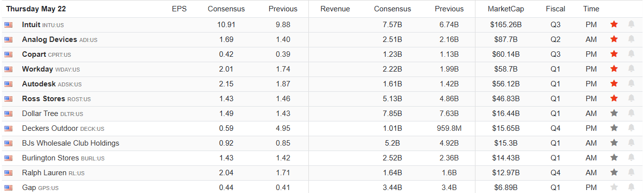This screenshot has height=193, width=644.
Task: Click the US flag icon beside Burlington Stores
Action: coord(8,158)
